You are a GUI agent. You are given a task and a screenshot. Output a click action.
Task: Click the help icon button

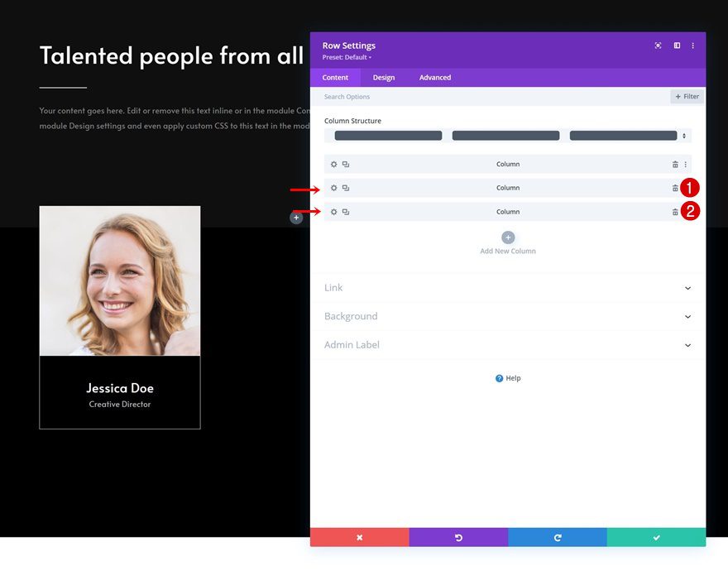coord(507,378)
